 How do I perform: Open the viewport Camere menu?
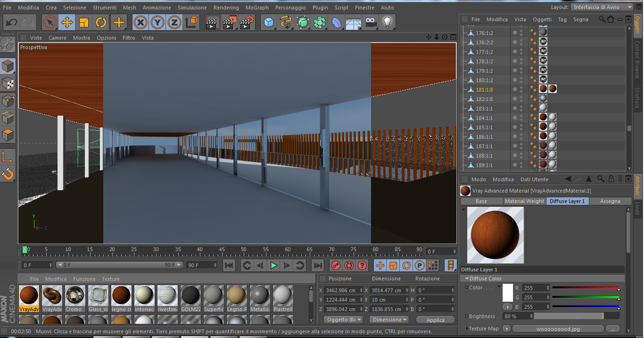point(58,38)
